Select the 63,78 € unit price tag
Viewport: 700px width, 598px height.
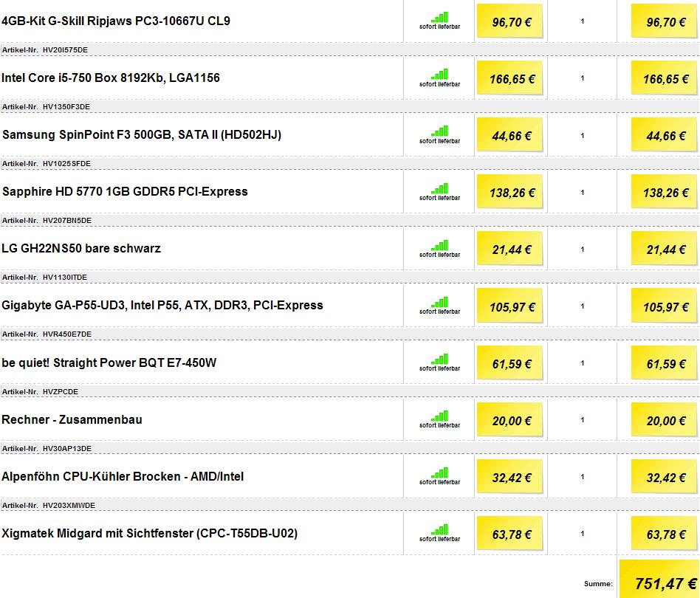509,533
